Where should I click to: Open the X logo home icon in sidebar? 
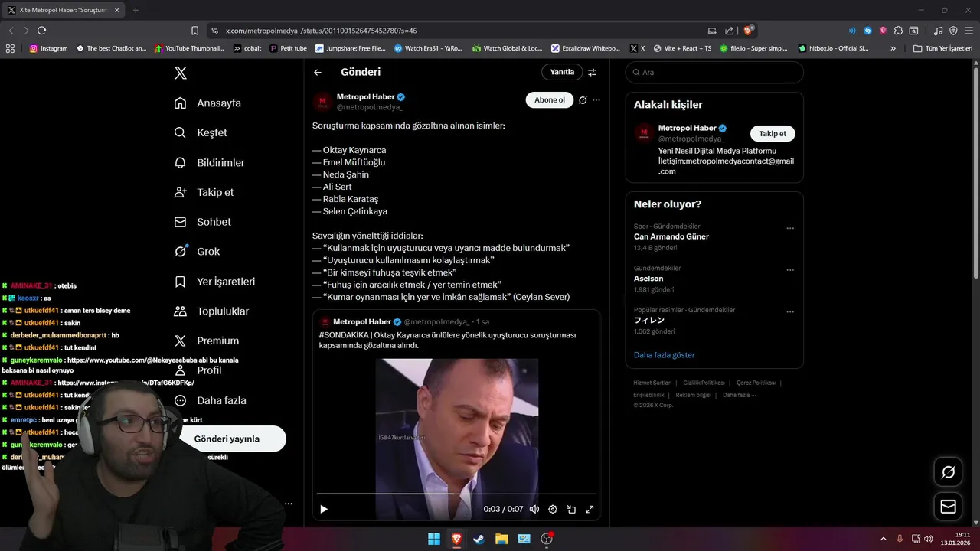[x=180, y=73]
